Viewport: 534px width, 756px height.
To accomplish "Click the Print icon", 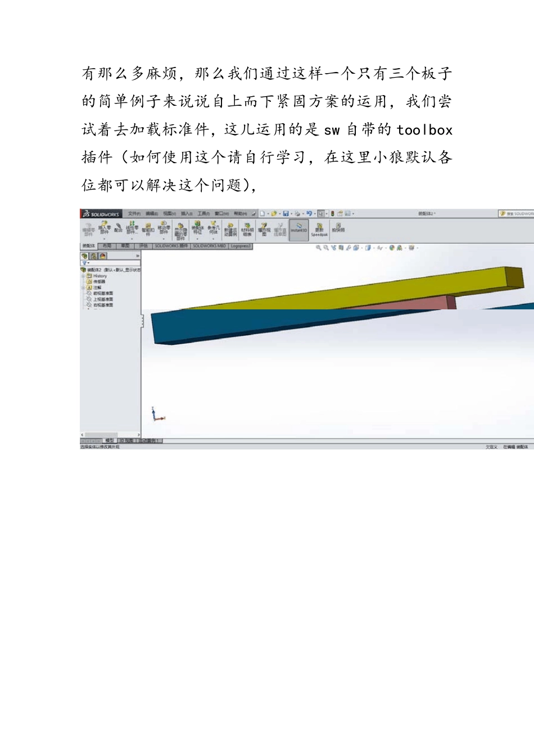I will pyautogui.click(x=297, y=214).
